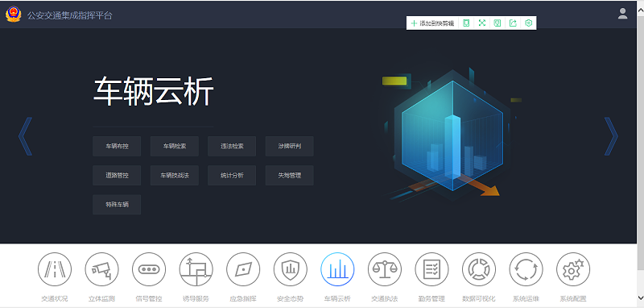Click the scrollbar down arrow at right edge
This screenshot has width=644, height=308.
(x=640, y=297)
